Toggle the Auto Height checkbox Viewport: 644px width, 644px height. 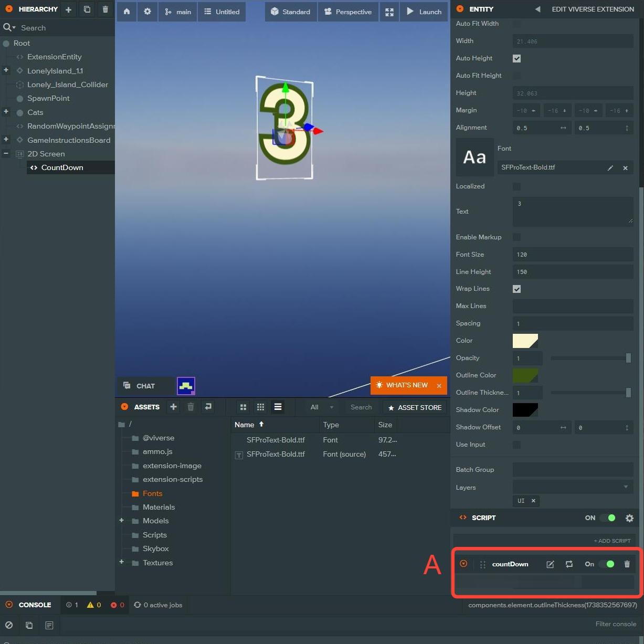click(x=516, y=58)
